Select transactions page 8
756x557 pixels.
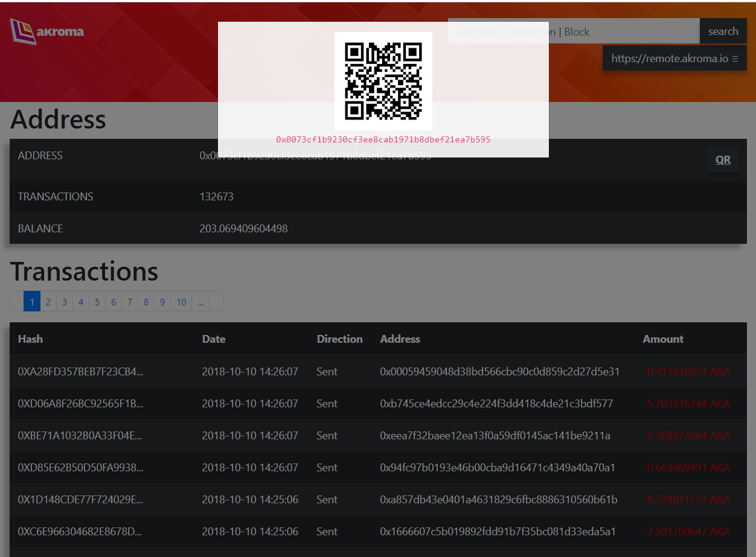click(x=146, y=302)
